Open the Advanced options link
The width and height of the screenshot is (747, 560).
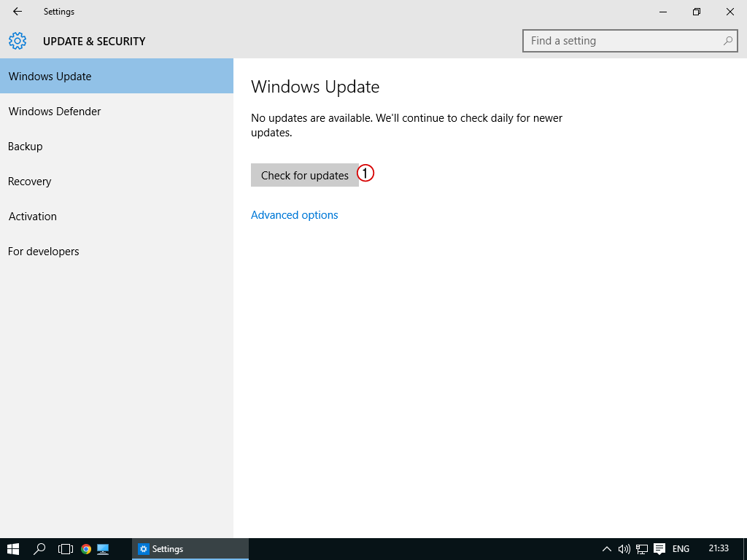295,215
